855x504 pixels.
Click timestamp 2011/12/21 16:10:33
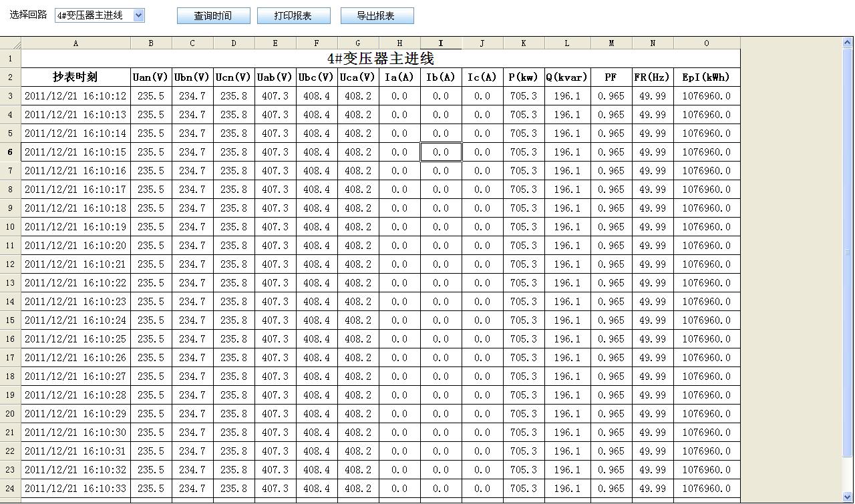75,489
